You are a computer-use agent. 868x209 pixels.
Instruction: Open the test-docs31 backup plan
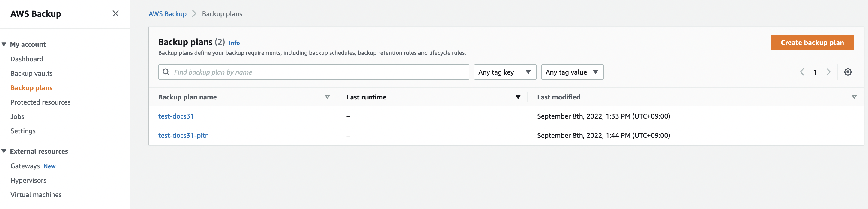176,116
